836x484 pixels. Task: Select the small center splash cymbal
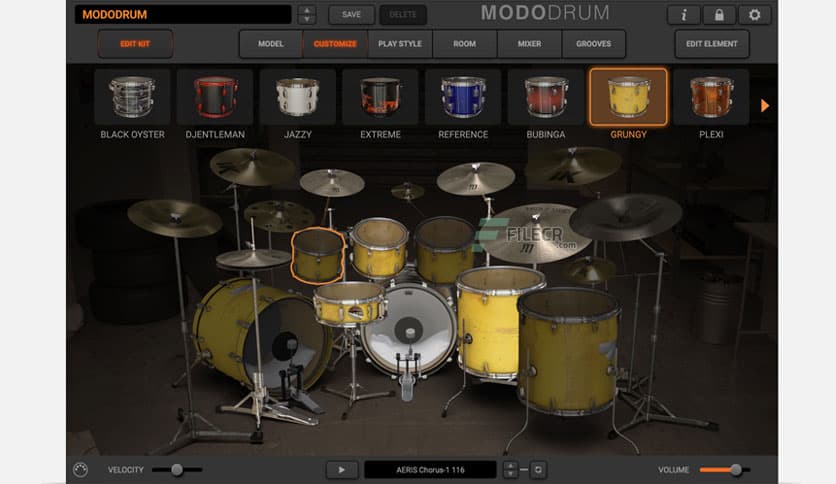pyautogui.click(x=407, y=191)
